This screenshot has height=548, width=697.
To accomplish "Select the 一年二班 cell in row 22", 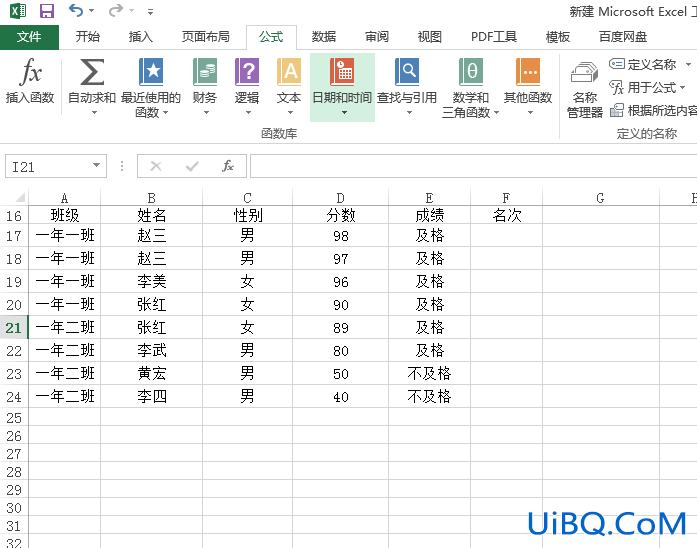I will coord(64,350).
